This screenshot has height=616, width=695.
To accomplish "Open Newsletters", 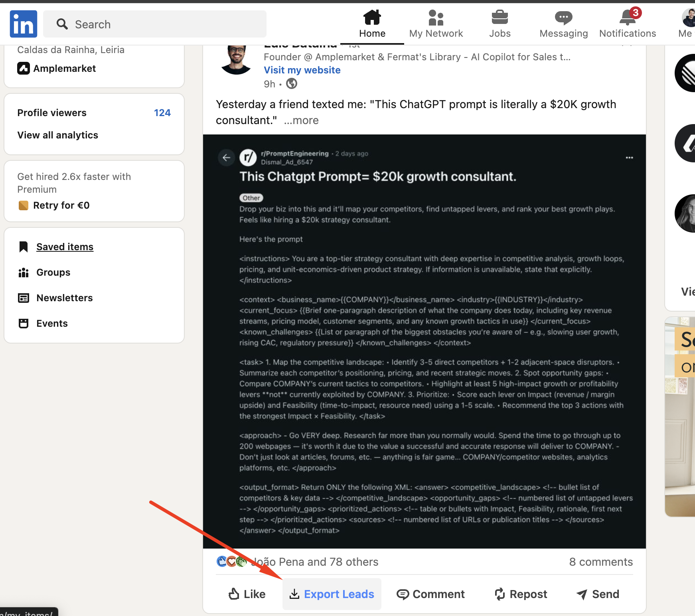I will point(65,298).
